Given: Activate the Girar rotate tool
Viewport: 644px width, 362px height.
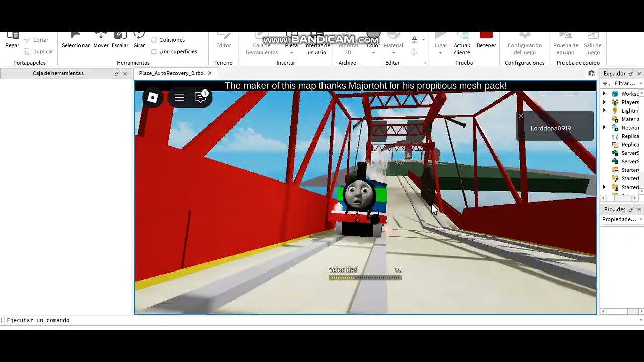Looking at the screenshot, I should (x=139, y=40).
